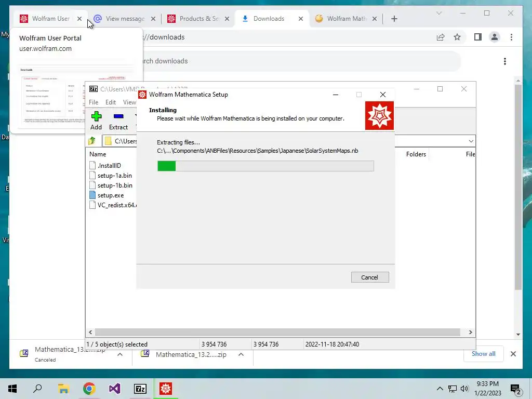Expand options for canceled Mathematica zip download
The image size is (532, 399).
120,354
